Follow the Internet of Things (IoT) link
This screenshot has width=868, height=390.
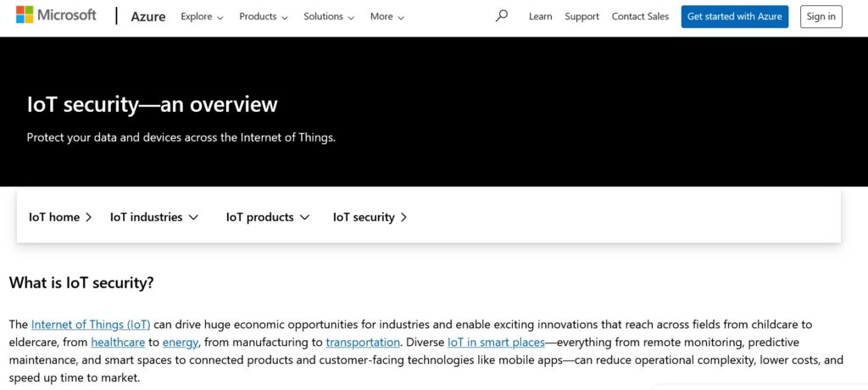[91, 325]
